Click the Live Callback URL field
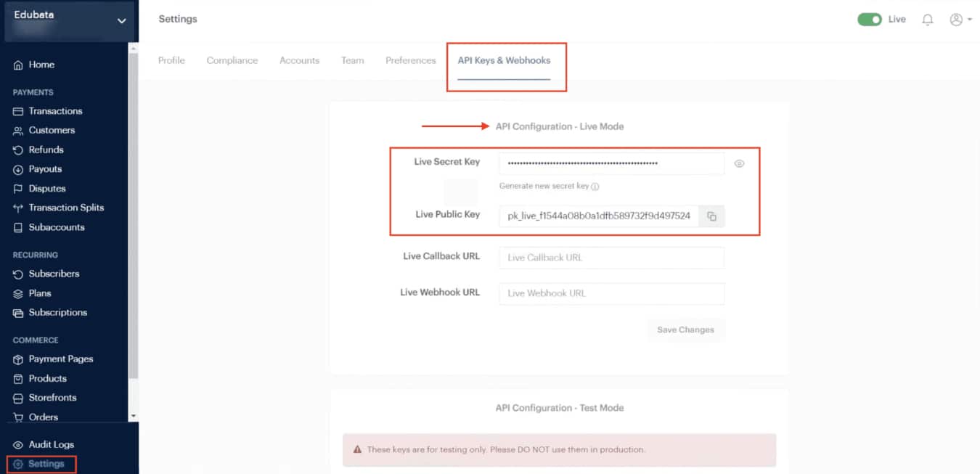The width and height of the screenshot is (980, 474). (x=611, y=258)
